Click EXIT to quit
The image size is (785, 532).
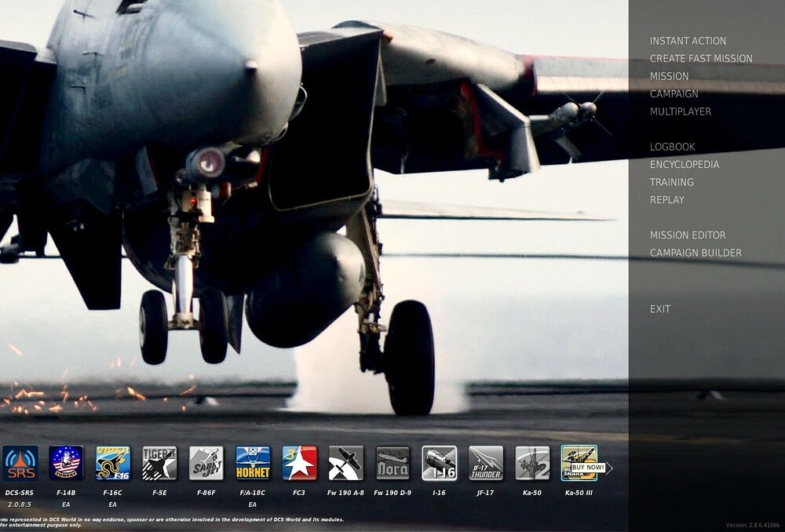pos(660,309)
